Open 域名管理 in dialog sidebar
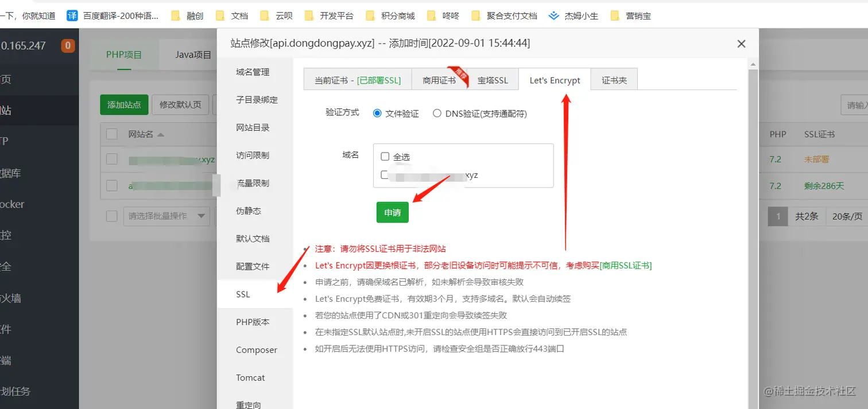868x409 pixels. point(253,72)
